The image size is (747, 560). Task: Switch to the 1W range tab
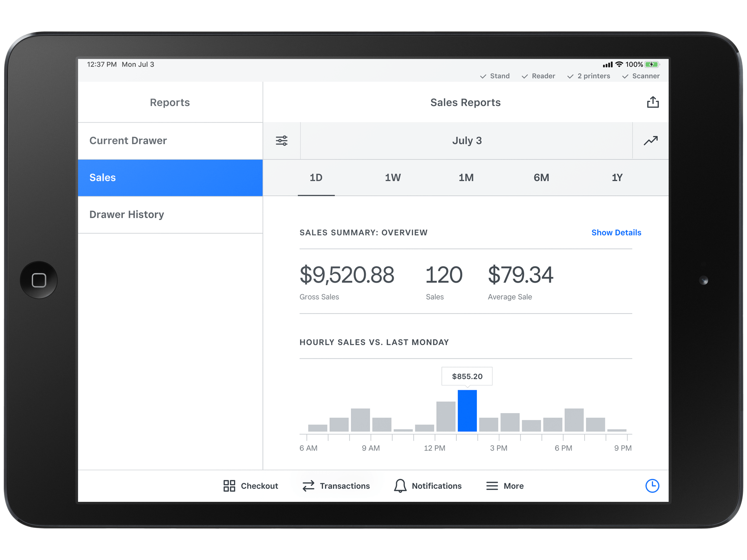click(393, 178)
